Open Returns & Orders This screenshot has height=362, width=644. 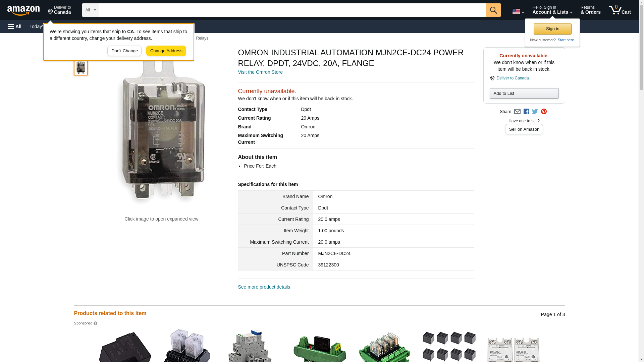coord(590,10)
